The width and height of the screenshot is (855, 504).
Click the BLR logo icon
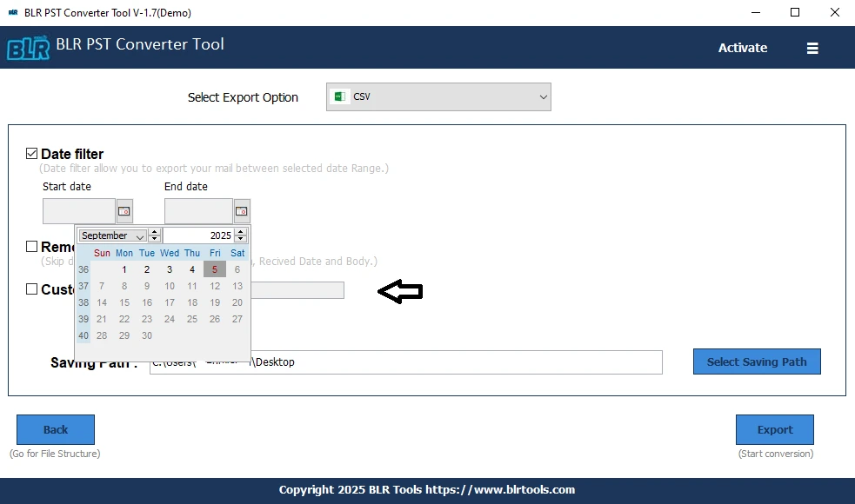(29, 48)
